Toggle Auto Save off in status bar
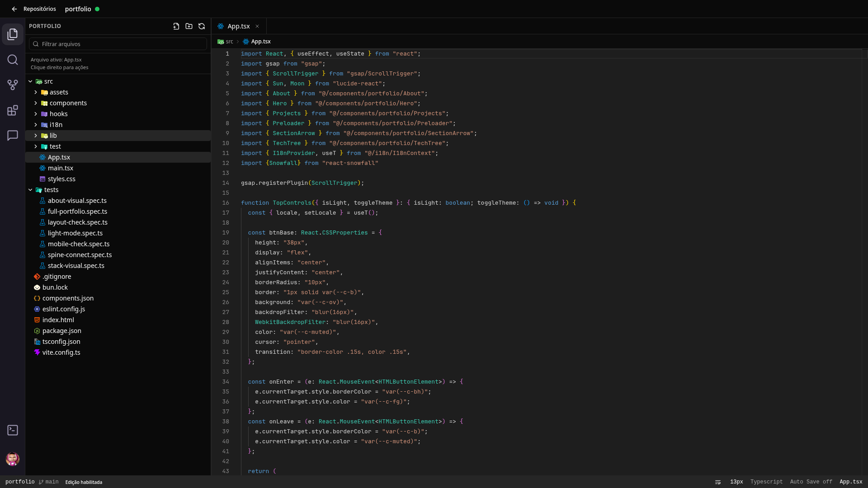Viewport: 868px width, 488px height. [x=811, y=482]
